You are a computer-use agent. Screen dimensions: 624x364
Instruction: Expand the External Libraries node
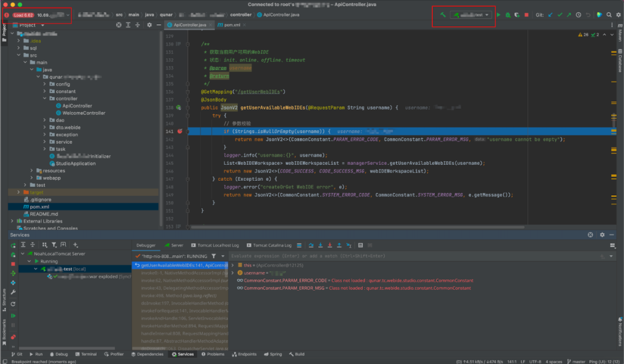point(12,221)
